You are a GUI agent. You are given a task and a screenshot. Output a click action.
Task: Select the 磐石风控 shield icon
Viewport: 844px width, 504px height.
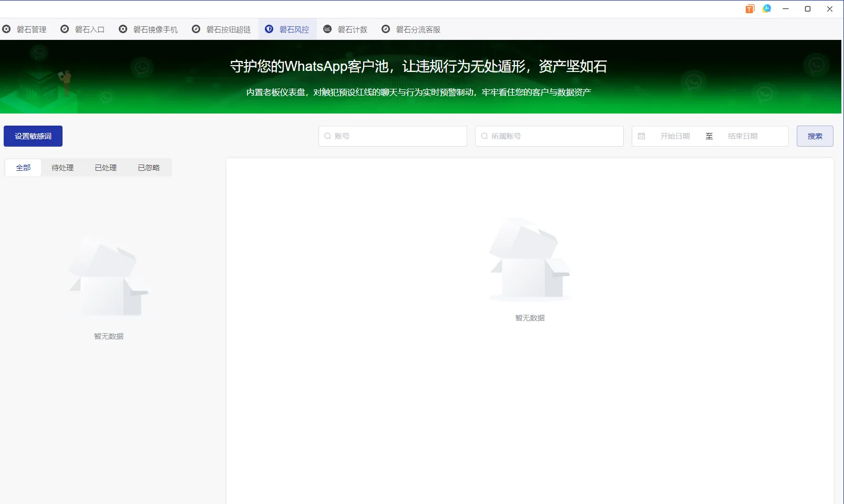pos(270,29)
